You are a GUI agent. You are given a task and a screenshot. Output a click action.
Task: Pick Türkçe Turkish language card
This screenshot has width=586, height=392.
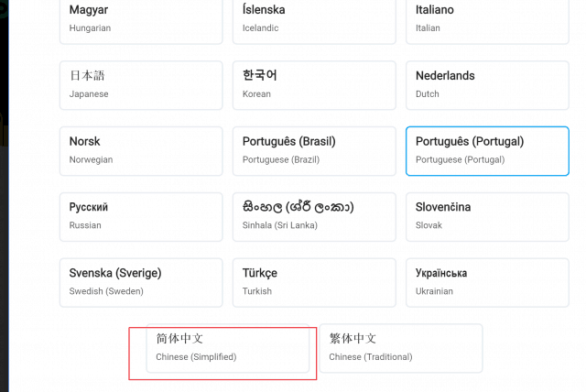tap(314, 282)
